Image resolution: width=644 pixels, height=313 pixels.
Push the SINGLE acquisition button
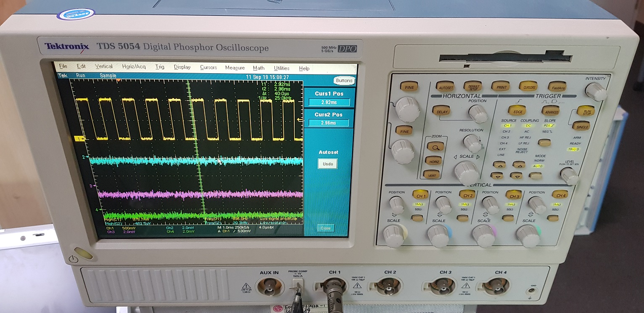click(x=582, y=127)
